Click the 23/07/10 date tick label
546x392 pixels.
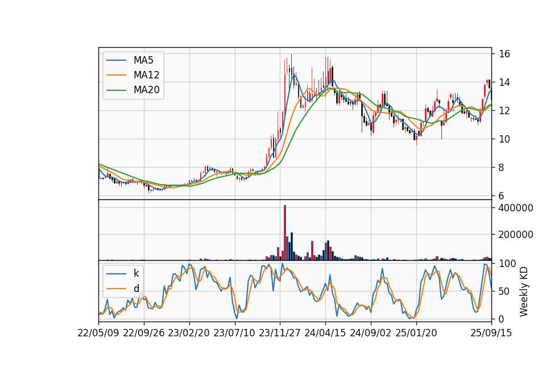click(x=234, y=333)
